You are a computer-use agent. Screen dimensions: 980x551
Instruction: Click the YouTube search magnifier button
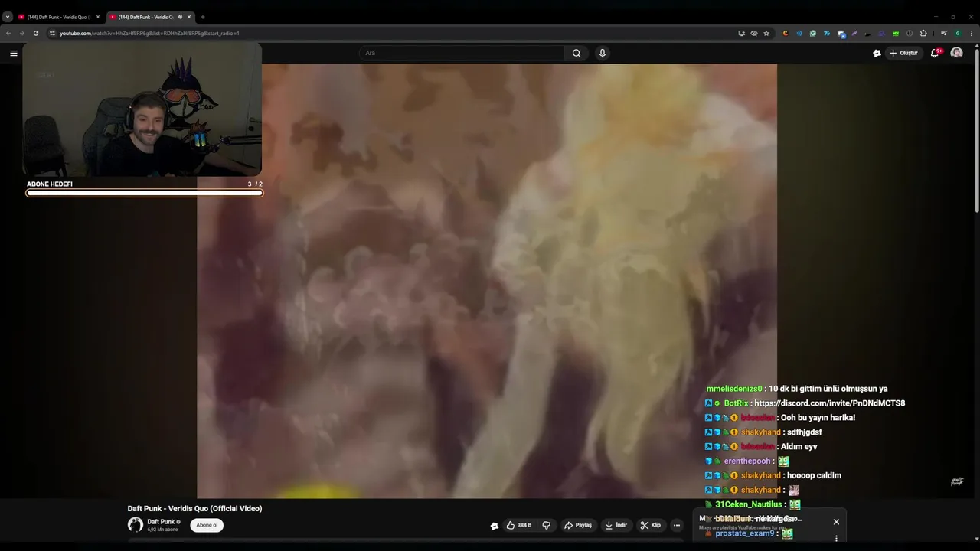pos(577,53)
